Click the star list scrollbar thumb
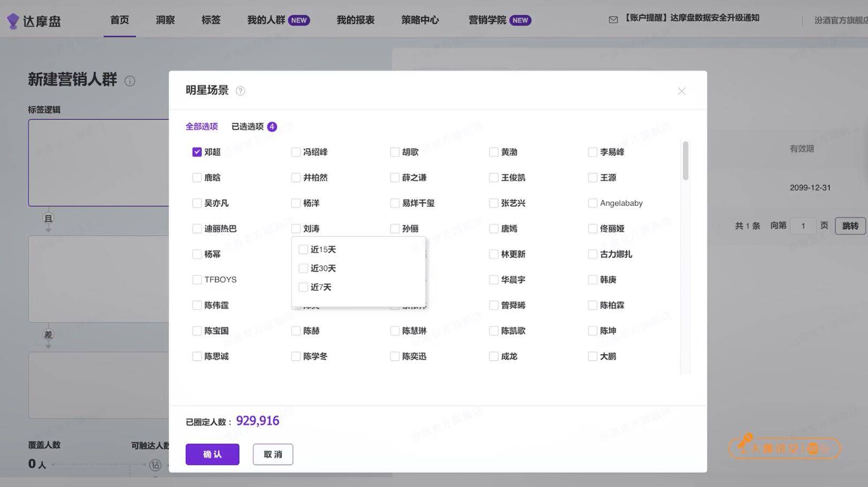The width and height of the screenshot is (868, 487). coord(685,161)
